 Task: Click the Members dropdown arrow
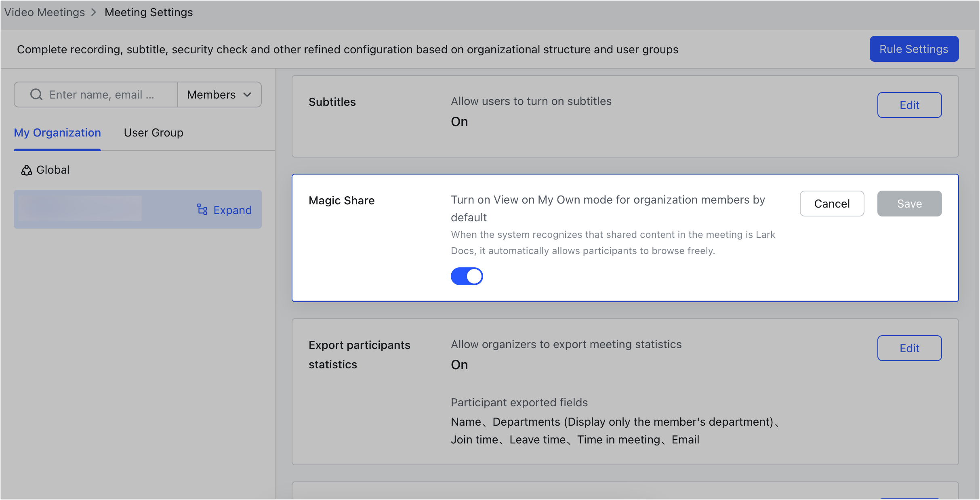coord(247,95)
